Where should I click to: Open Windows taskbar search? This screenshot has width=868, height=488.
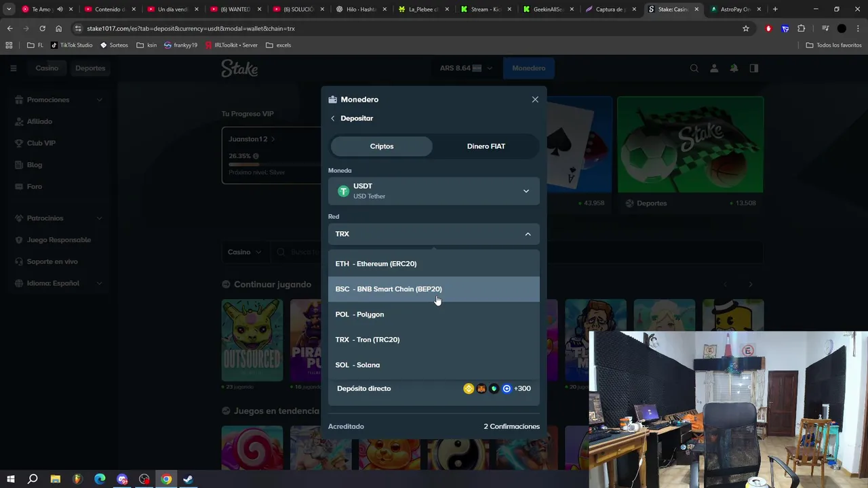point(33,479)
